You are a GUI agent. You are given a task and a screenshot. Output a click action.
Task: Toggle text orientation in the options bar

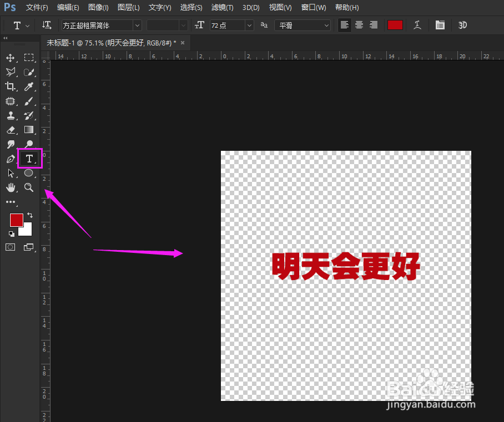coord(47,25)
